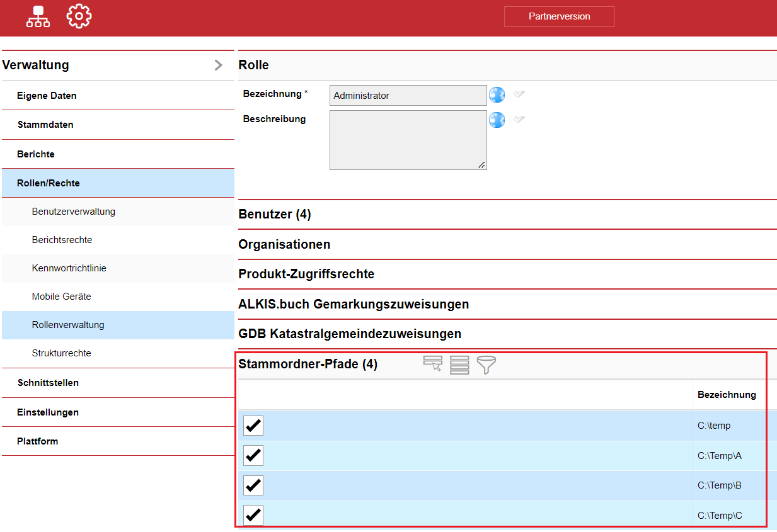Click the gray arrow beside Beschreibung globe
Screen dimensions: 777x532
tap(518, 119)
